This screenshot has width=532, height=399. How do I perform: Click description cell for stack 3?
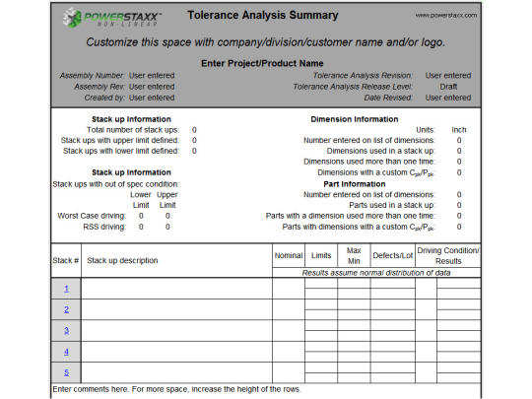[x=176, y=330]
